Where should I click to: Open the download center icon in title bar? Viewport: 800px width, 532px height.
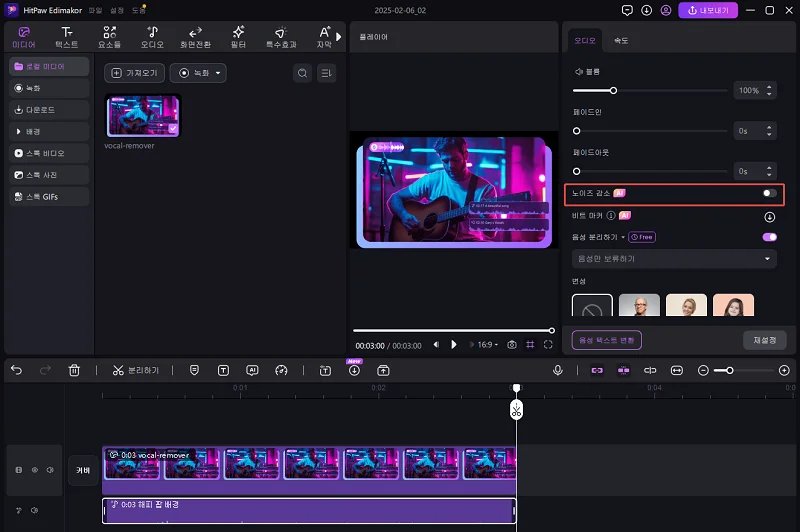pyautogui.click(x=646, y=10)
